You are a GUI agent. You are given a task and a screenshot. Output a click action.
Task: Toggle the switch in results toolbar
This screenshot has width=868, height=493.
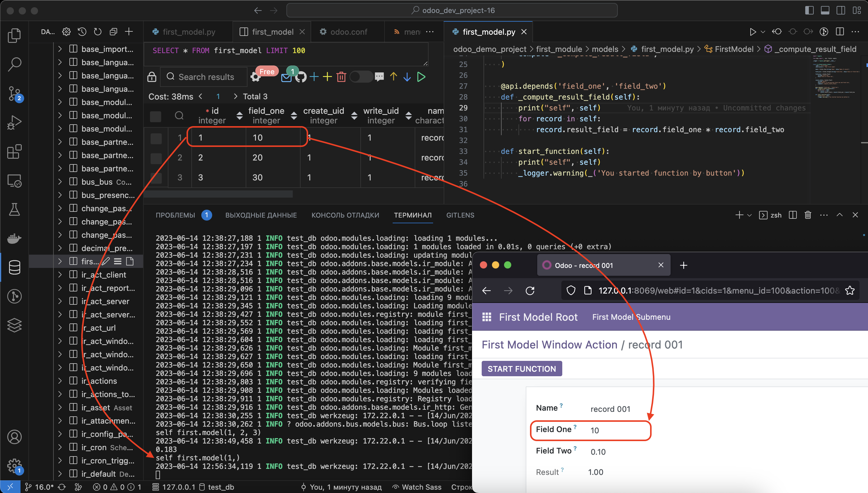click(361, 77)
